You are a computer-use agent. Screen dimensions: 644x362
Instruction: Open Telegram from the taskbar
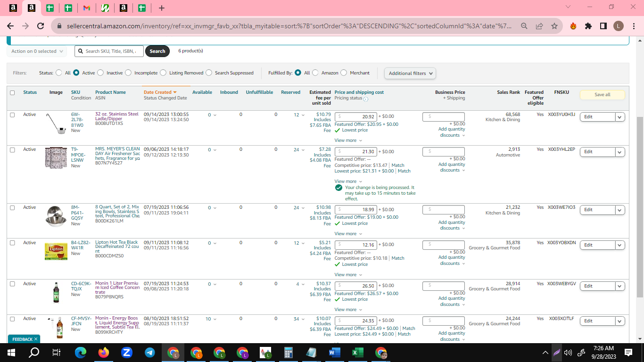pyautogui.click(x=150, y=352)
